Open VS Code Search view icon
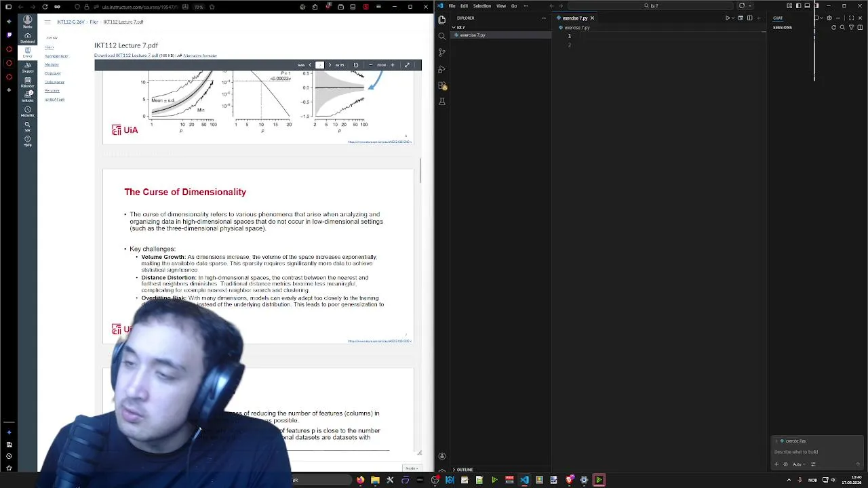Image resolution: width=868 pixels, height=488 pixels. 441,36
